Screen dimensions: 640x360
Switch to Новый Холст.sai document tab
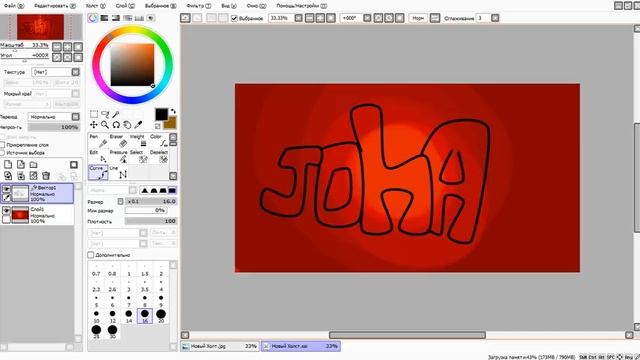pyautogui.click(x=301, y=346)
